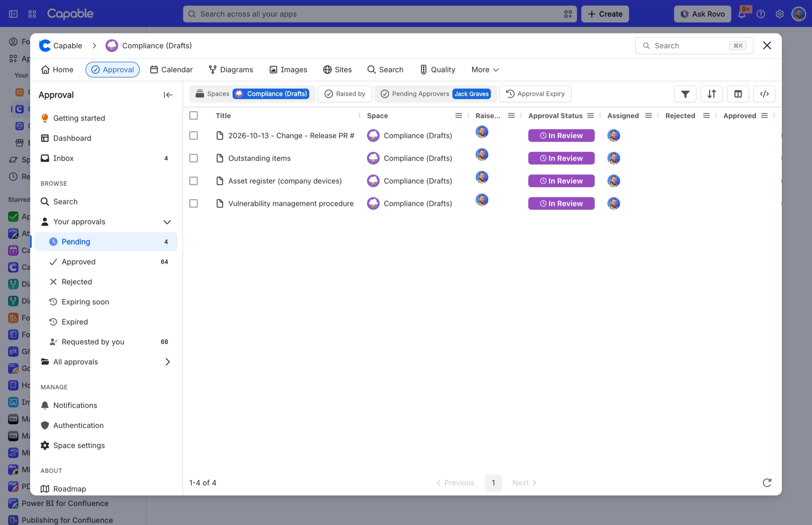The image size is (812, 525).
Task: Tick the select-all header checkbox
Action: tap(194, 116)
